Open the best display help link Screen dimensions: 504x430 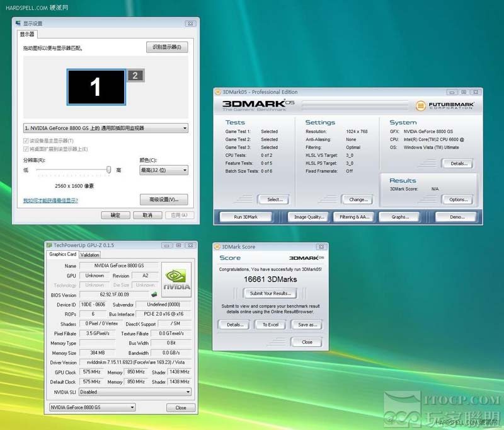(50, 200)
